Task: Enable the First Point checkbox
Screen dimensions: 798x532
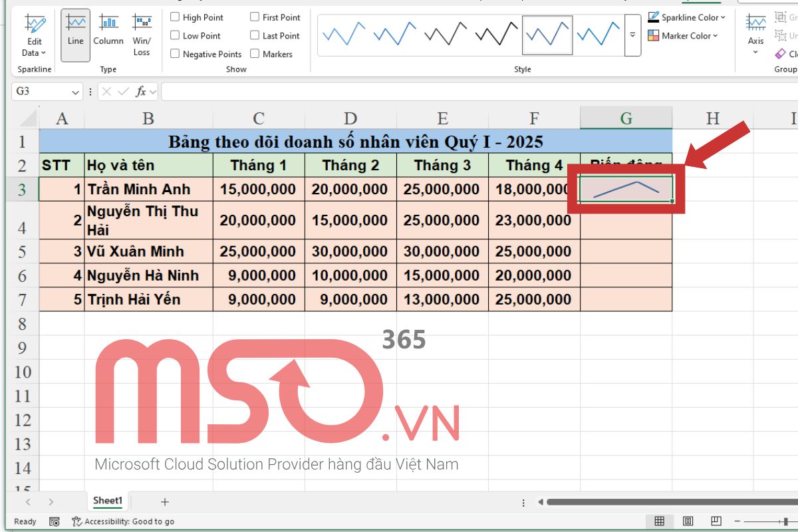Action: pyautogui.click(x=255, y=17)
